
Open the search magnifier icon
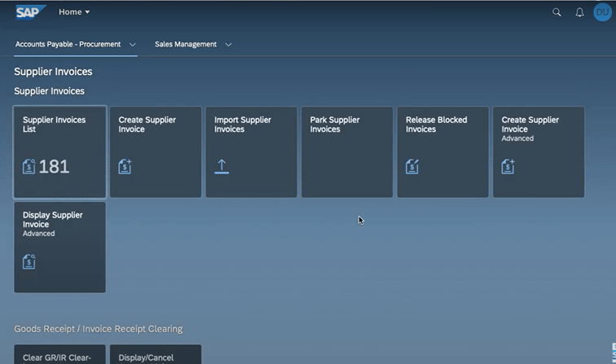[557, 12]
